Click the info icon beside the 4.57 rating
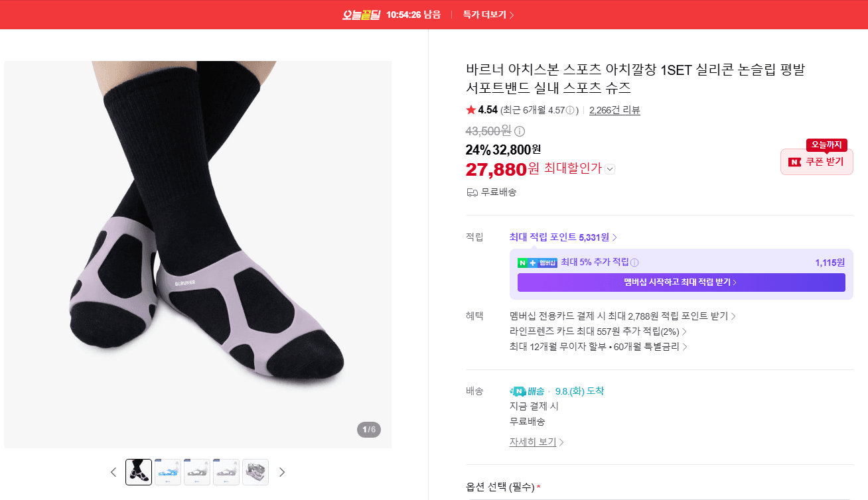The width and height of the screenshot is (868, 500). [570, 110]
